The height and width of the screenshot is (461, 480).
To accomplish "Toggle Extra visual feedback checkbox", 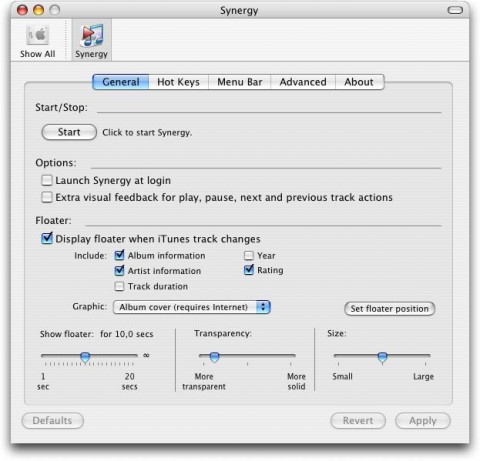I will tap(47, 197).
